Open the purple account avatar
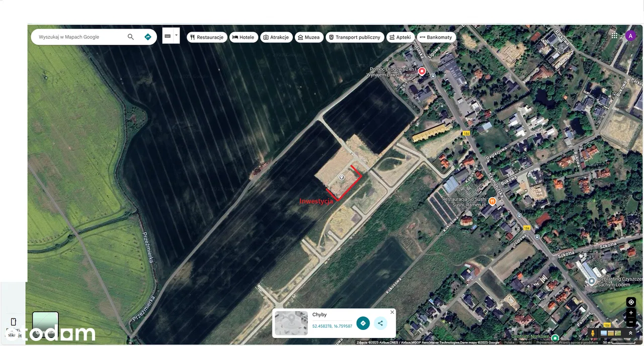Screen dimensions: 644x346 (x=630, y=36)
